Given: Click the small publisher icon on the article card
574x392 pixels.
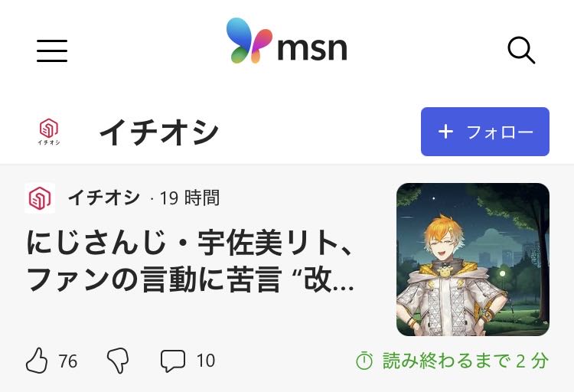Looking at the screenshot, I should pos(40,198).
